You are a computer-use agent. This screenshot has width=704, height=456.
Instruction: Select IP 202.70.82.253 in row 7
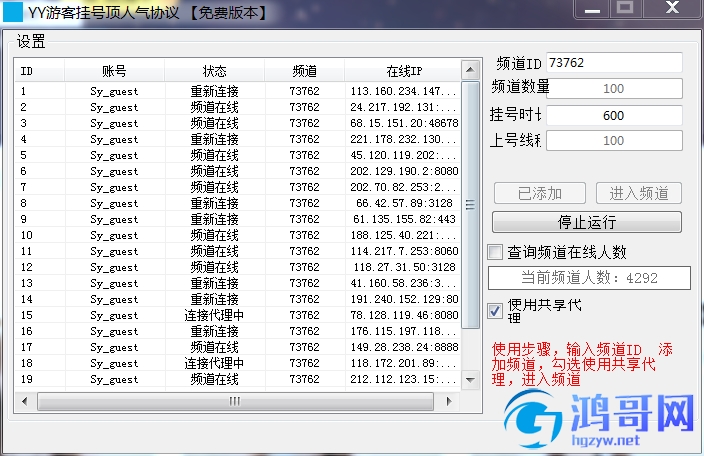coord(403,187)
